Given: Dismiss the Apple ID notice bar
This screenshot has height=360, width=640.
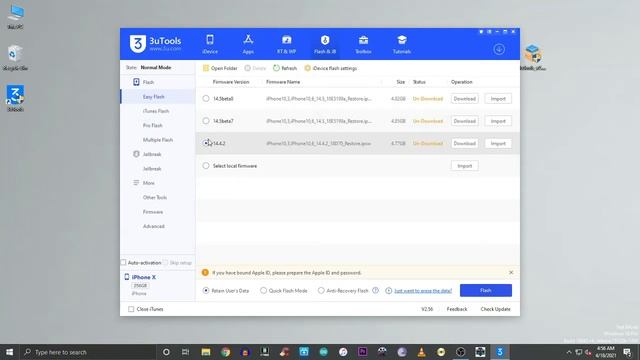Looking at the screenshot, I should coord(511,272).
